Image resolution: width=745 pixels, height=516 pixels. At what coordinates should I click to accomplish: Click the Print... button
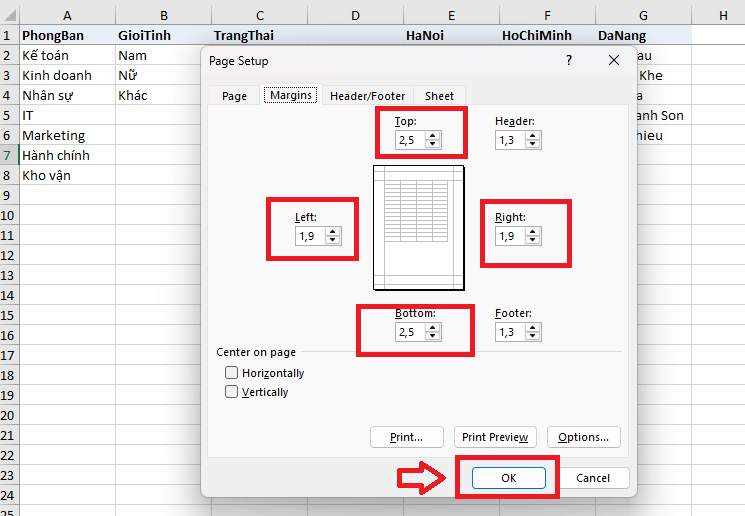click(407, 437)
